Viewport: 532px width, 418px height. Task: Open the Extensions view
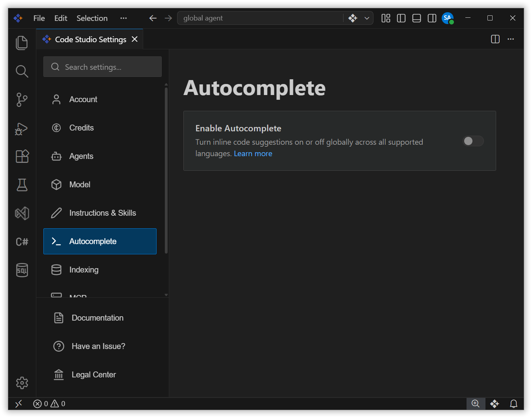22,157
